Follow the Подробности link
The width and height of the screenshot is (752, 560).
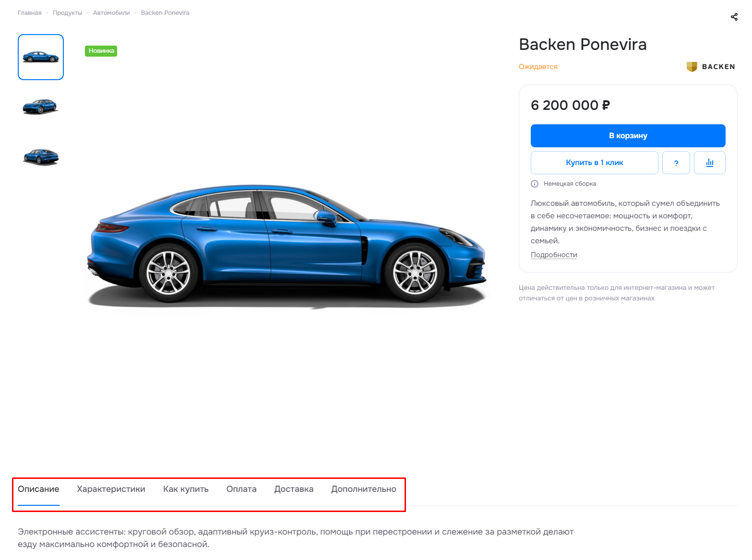(554, 255)
